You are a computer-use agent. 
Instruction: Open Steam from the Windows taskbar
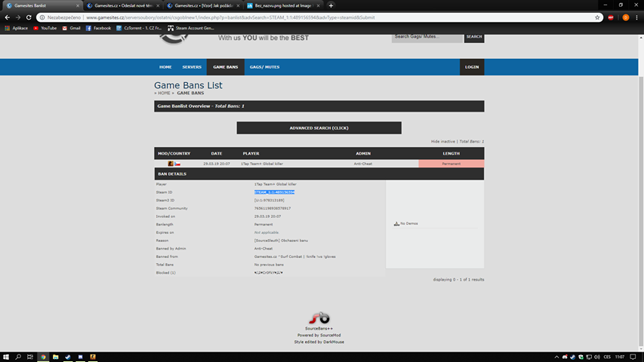[x=68, y=357]
